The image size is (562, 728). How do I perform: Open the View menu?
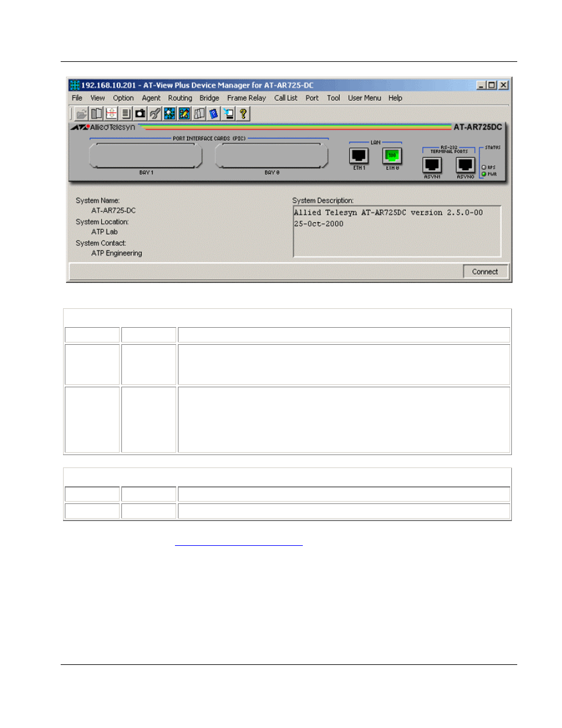click(x=97, y=98)
